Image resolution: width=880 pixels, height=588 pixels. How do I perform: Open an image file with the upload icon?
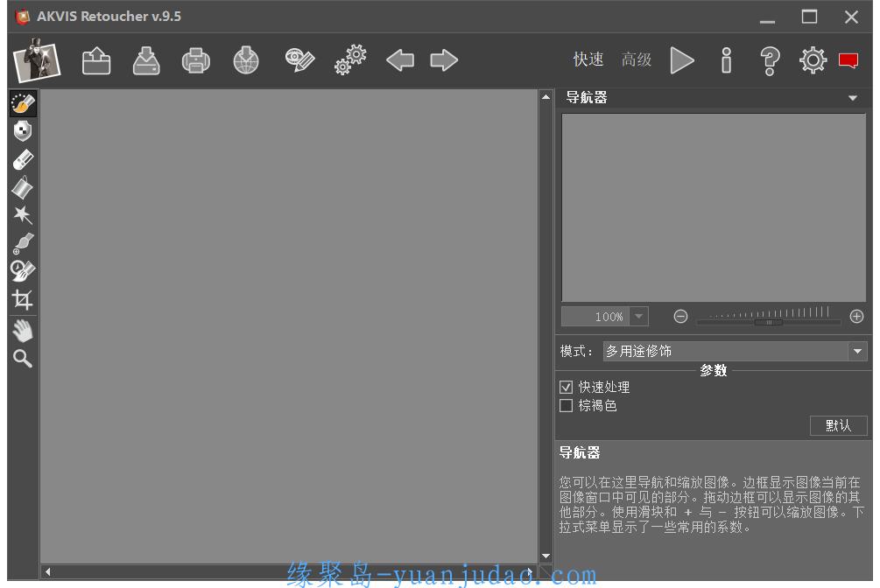tap(96, 60)
